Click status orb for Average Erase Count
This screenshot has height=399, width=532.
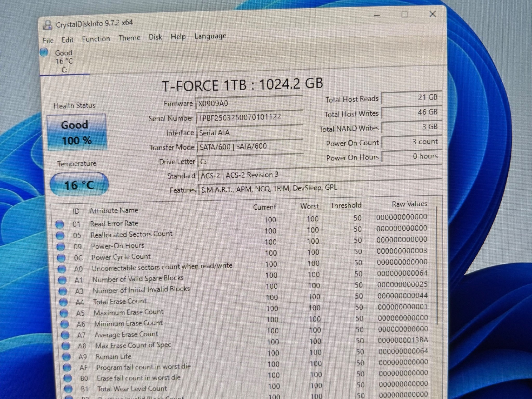click(x=65, y=335)
